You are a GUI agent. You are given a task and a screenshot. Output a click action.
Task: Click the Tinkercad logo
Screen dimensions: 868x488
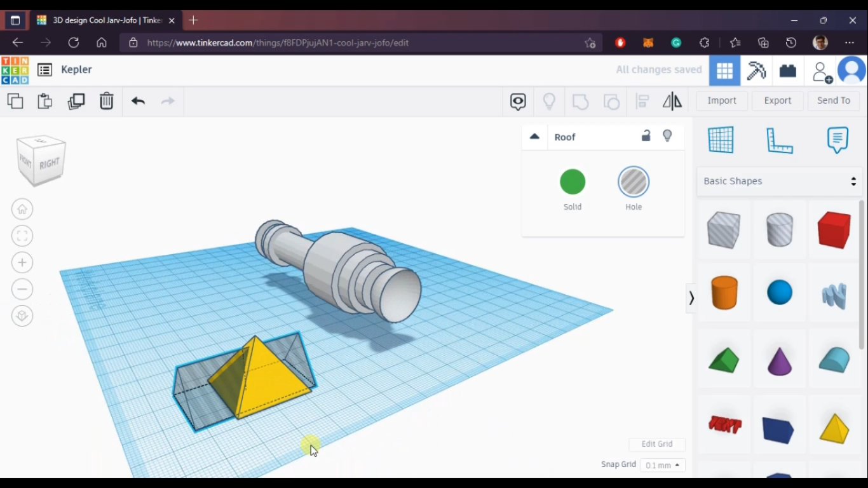pos(15,71)
